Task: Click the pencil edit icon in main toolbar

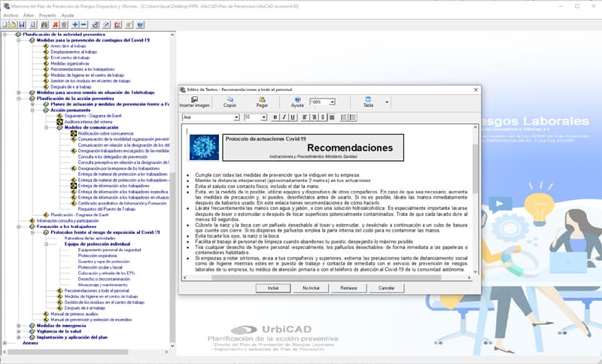Action: click(x=106, y=25)
